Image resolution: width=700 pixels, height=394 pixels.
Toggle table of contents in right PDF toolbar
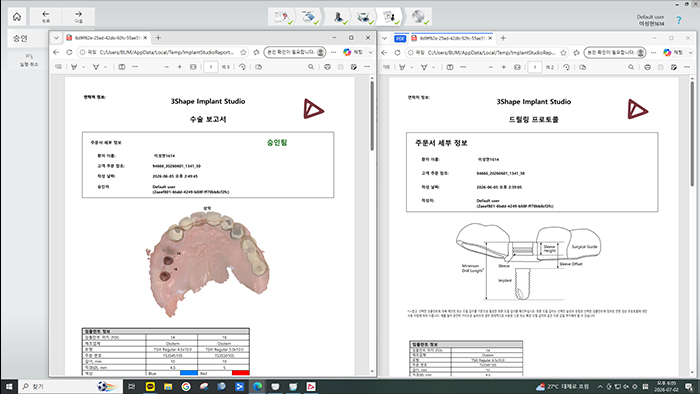click(387, 67)
